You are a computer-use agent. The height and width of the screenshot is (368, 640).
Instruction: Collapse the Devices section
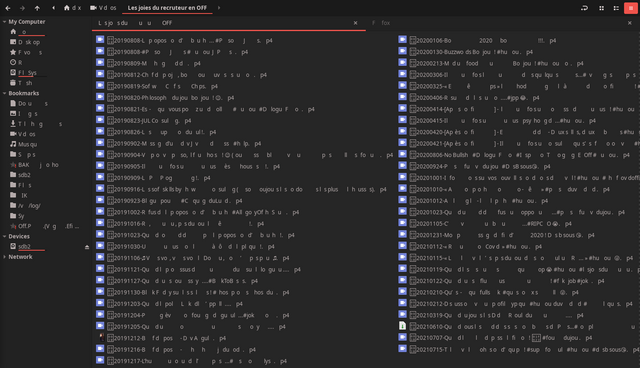(x=4, y=236)
